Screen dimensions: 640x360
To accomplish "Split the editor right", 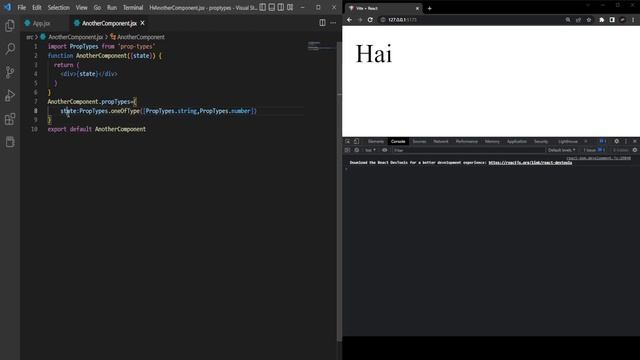I will pos(322,23).
